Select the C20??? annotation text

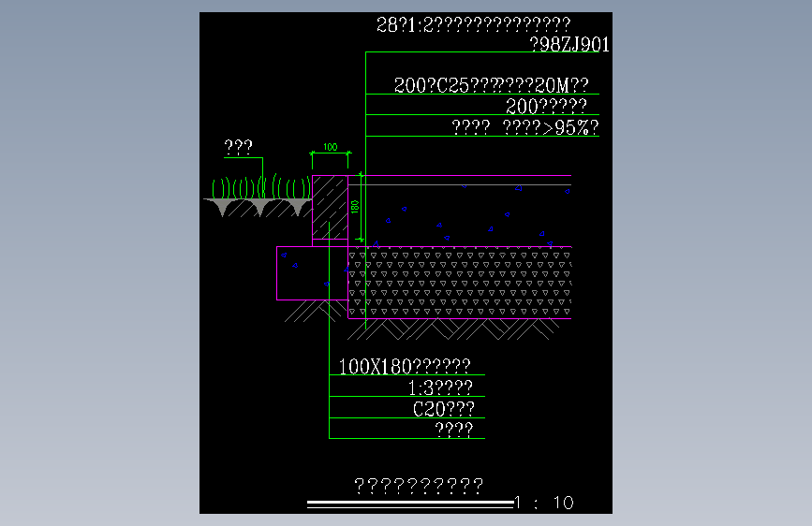(x=444, y=409)
